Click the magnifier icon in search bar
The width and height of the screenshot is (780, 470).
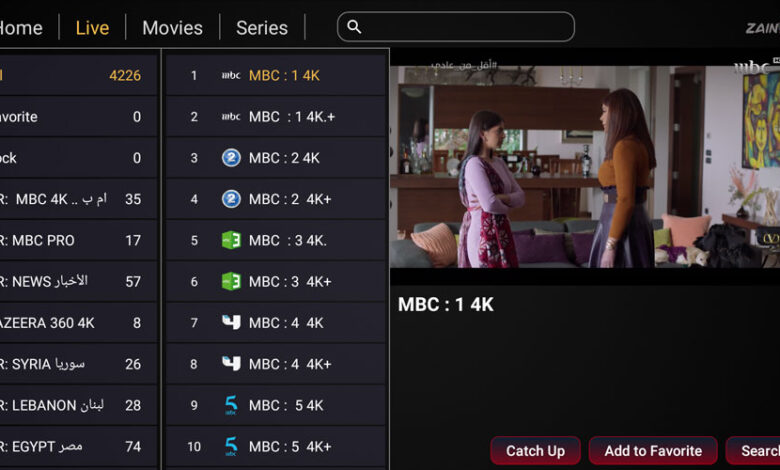click(x=354, y=27)
